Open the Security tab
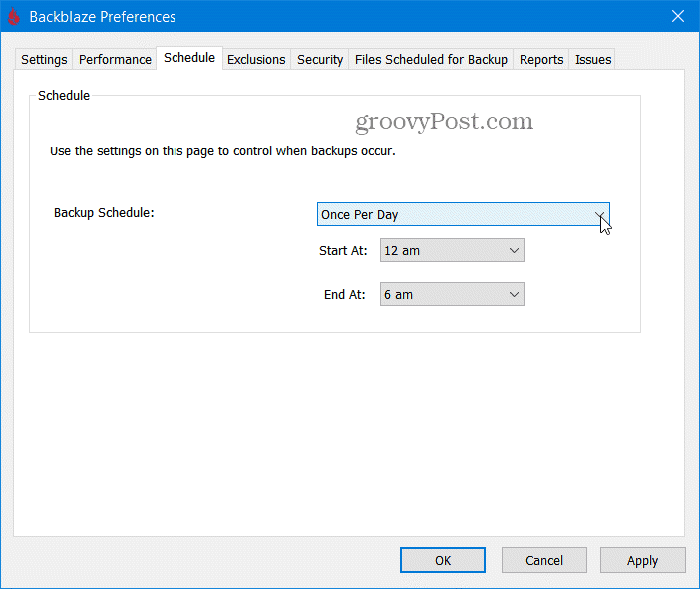This screenshot has height=589, width=700. pyautogui.click(x=320, y=60)
